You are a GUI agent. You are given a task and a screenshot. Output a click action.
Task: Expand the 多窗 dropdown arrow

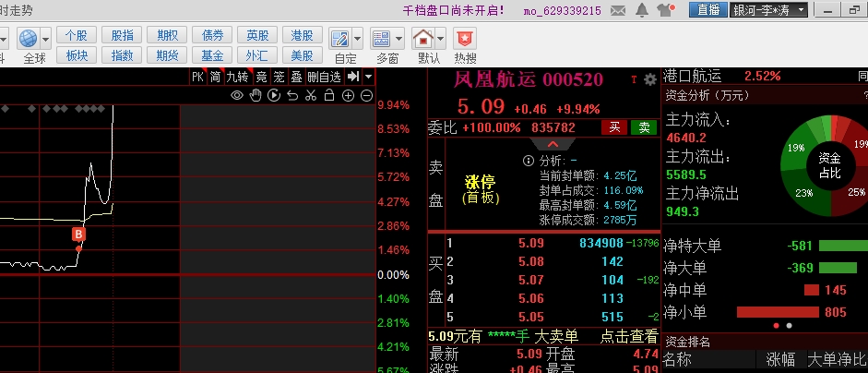point(399,39)
